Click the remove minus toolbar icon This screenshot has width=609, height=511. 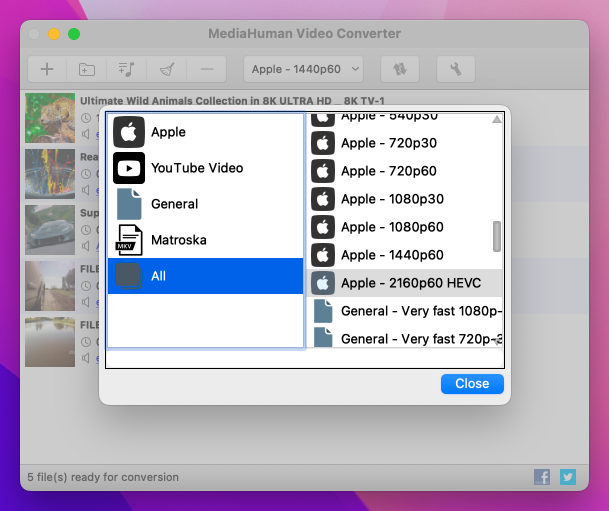tap(206, 69)
